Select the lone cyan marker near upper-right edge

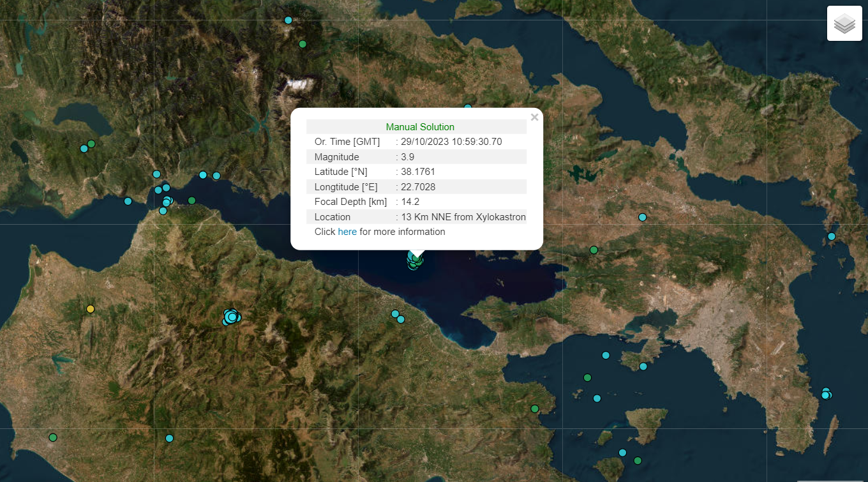832,236
